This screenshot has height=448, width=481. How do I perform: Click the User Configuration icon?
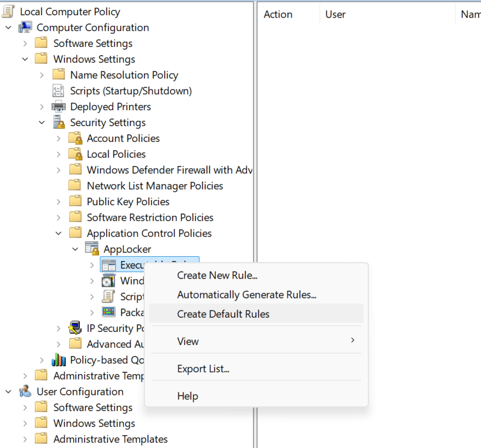tap(25, 392)
